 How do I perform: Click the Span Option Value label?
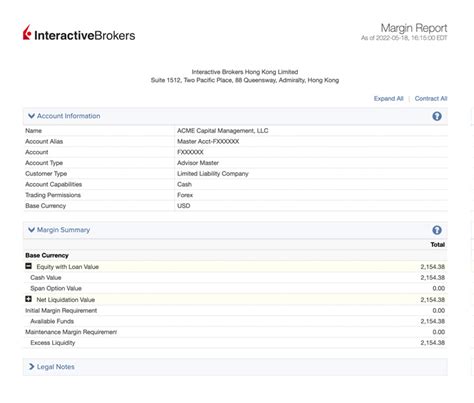click(56, 288)
